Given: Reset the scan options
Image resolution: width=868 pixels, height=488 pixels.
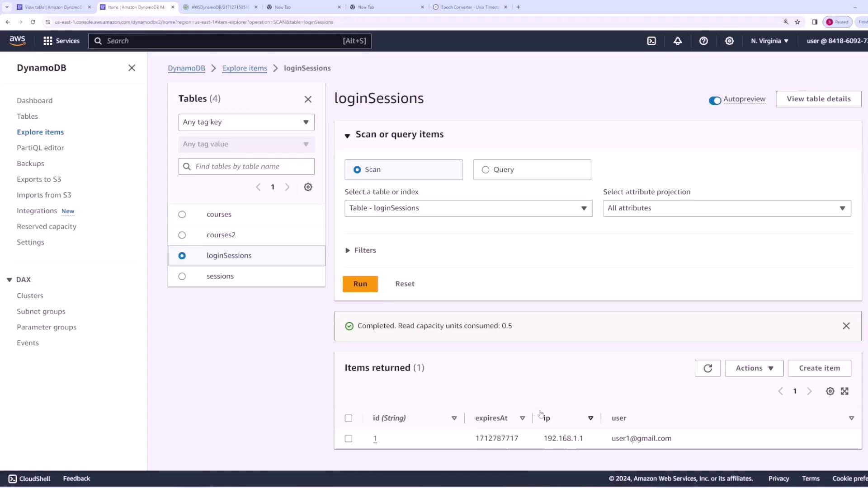Looking at the screenshot, I should 405,284.
